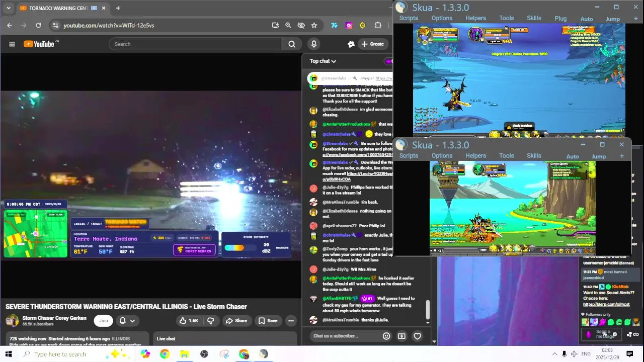Go back in the Chrome browser
Screen dimensions: 644x362
coord(10,25)
